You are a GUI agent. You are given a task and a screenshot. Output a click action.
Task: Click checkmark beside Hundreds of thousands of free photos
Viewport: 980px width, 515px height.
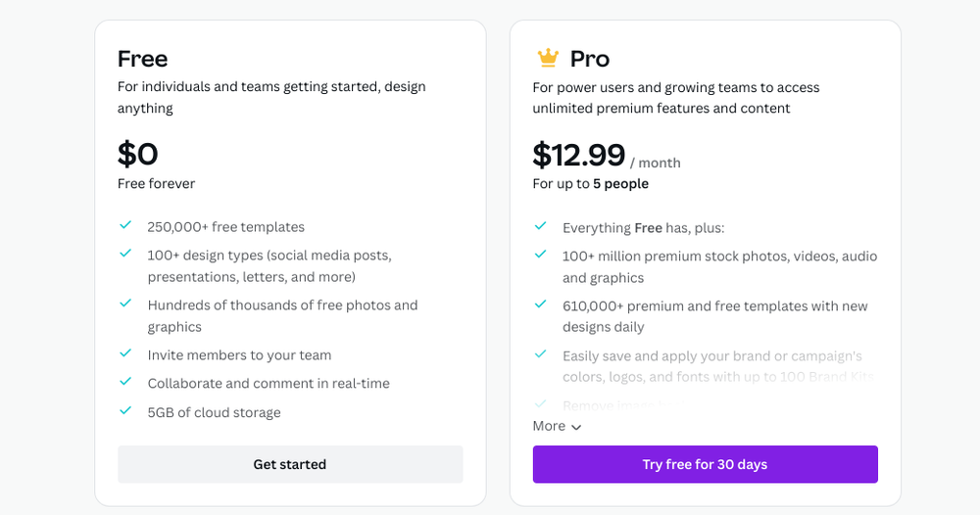click(125, 304)
